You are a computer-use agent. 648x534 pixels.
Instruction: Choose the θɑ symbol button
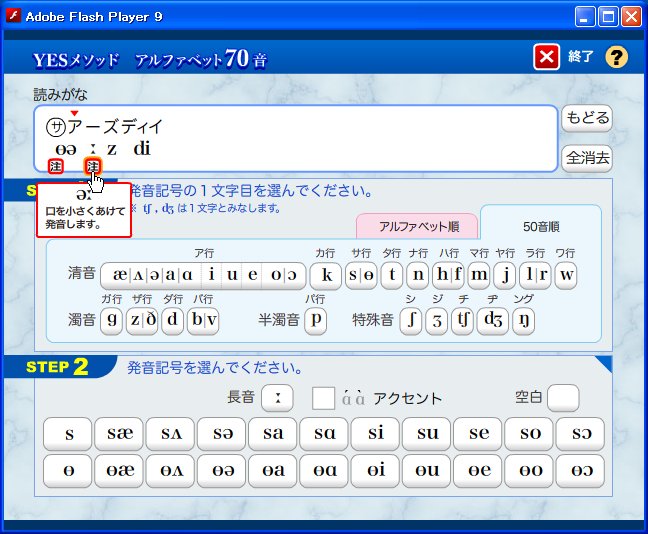point(324,471)
